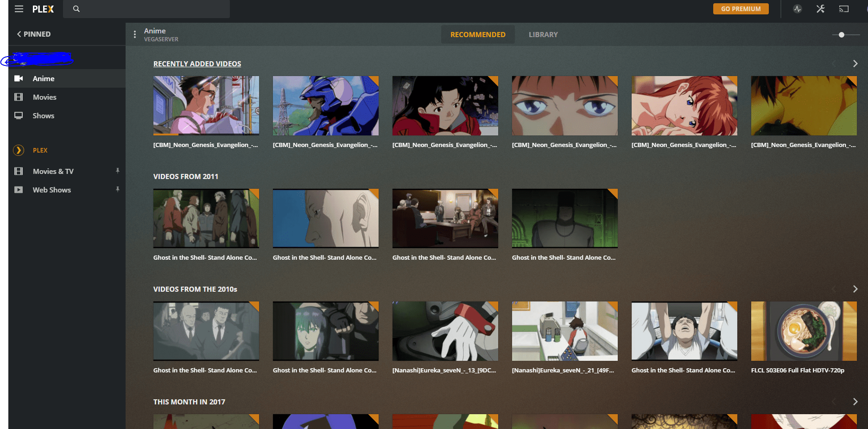Select the Movies film strip icon
This screenshot has height=429, width=868.
(19, 97)
